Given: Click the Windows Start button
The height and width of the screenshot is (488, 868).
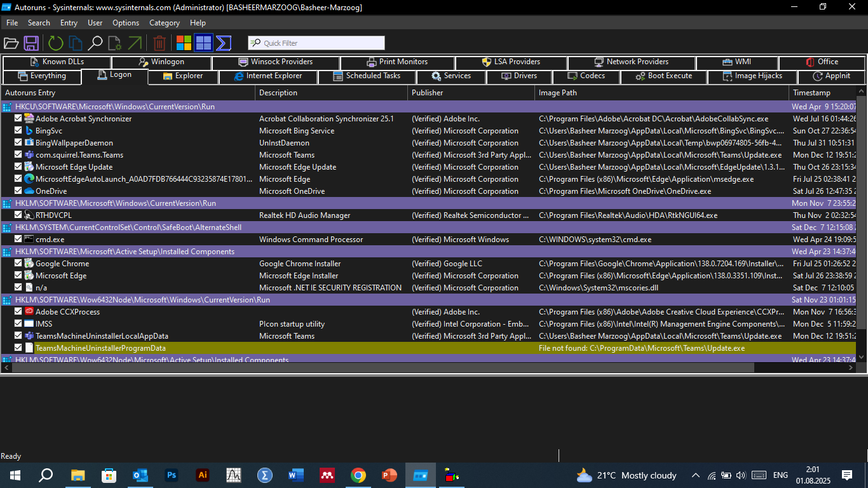Looking at the screenshot, I should pyautogui.click(x=15, y=475).
